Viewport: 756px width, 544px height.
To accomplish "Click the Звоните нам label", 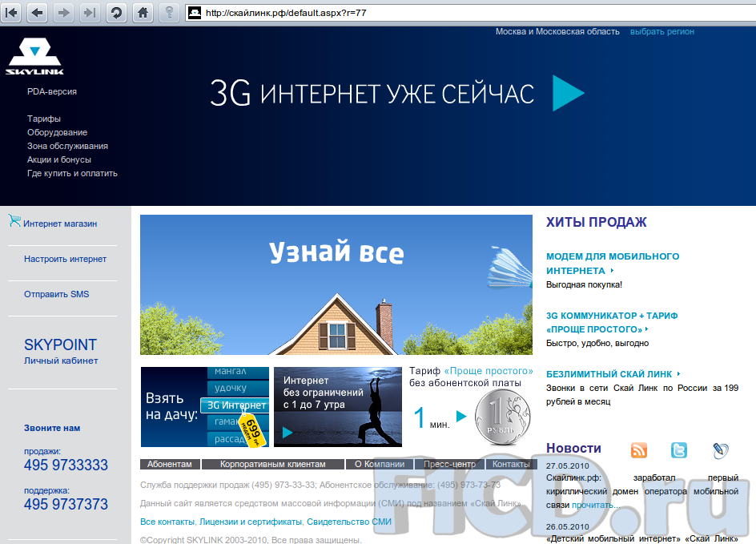I will 52,428.
